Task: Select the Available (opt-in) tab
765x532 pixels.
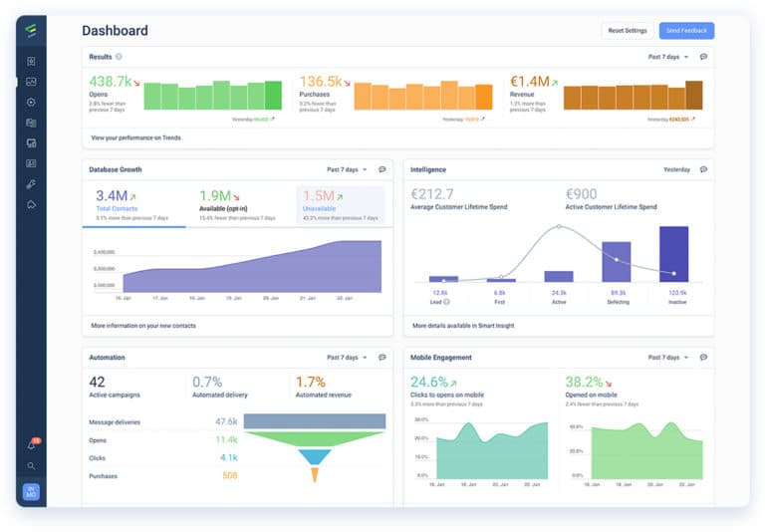Action: click(x=237, y=205)
